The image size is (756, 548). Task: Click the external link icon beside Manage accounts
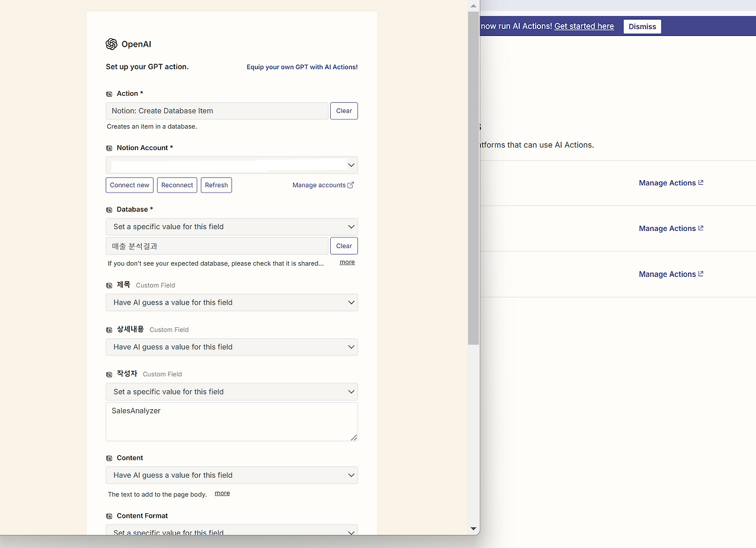351,184
